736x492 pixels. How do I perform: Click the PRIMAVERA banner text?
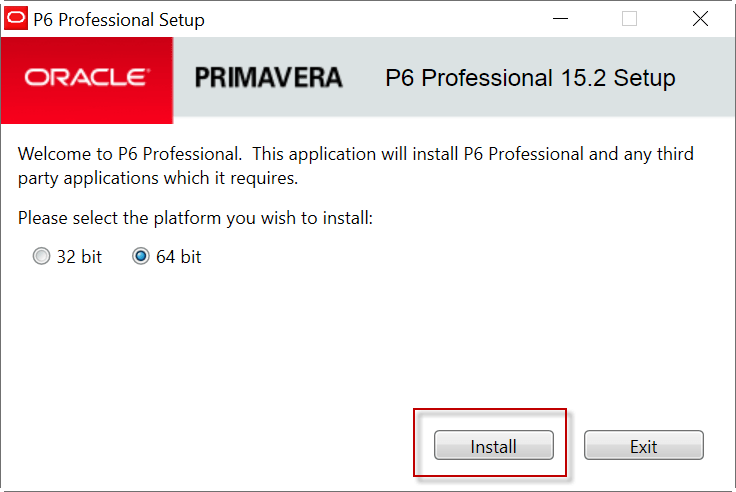268,78
